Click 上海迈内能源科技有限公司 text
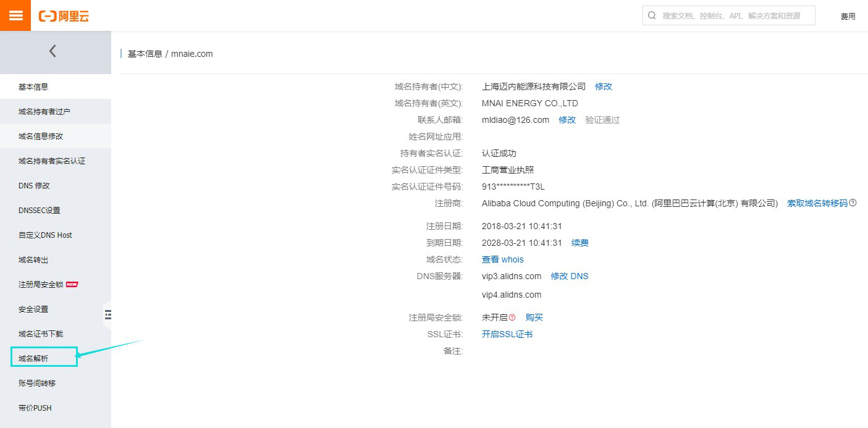This screenshot has height=428, width=868. (534, 86)
